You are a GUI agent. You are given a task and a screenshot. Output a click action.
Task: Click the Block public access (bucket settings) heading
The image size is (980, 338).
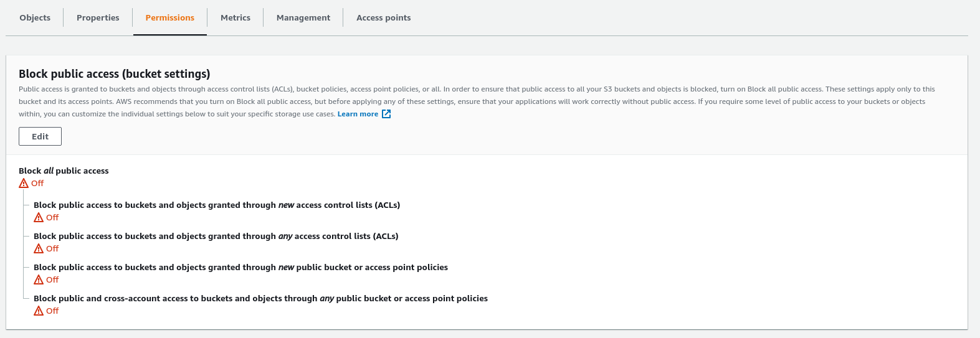pos(115,73)
